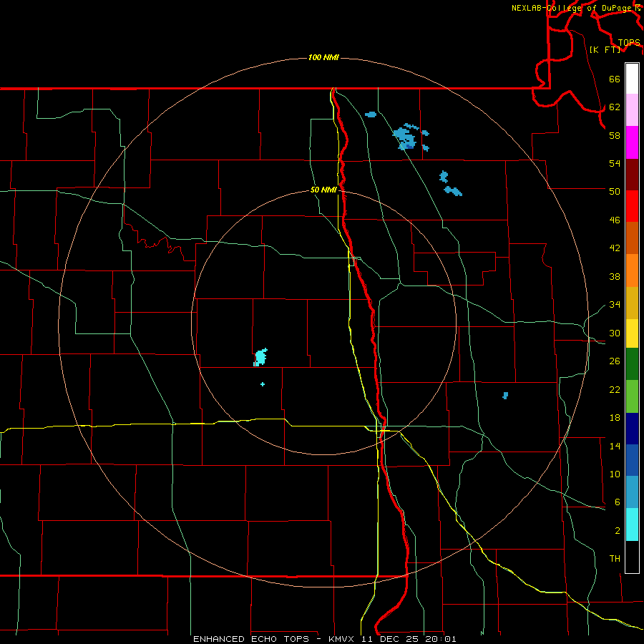Click the bright orange legend swatch

[632, 270]
